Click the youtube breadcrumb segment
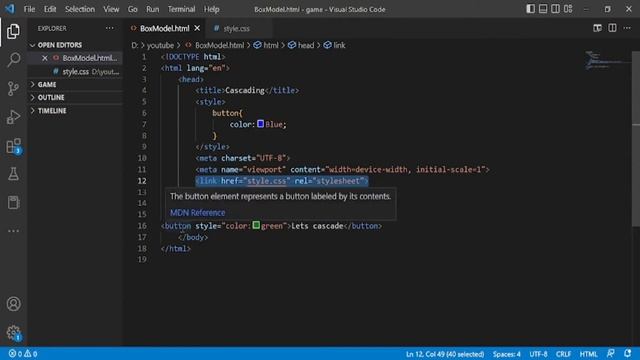 tap(160, 45)
